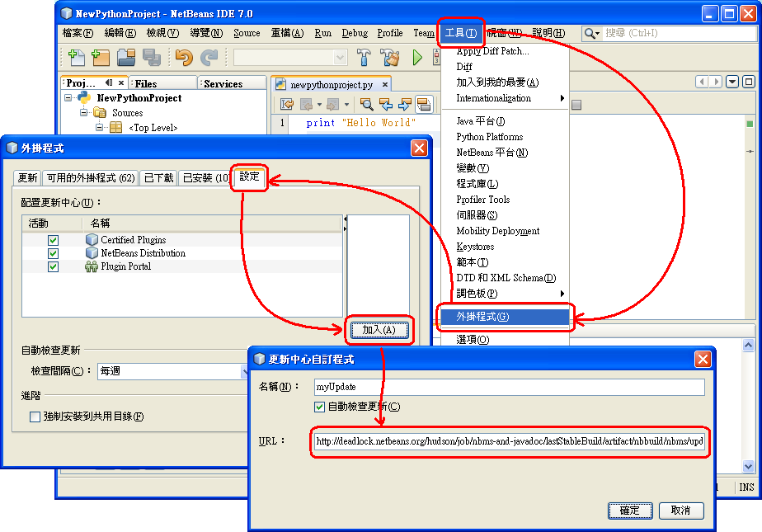Open the 每週 check interval dropdown
The image size is (762, 532).
[243, 372]
